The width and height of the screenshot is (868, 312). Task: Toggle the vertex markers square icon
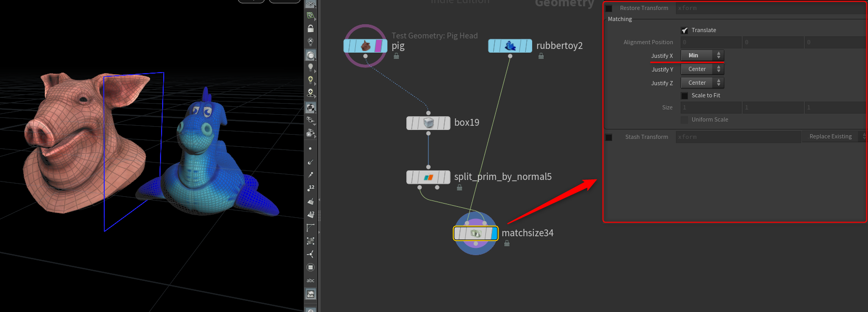[311, 241]
